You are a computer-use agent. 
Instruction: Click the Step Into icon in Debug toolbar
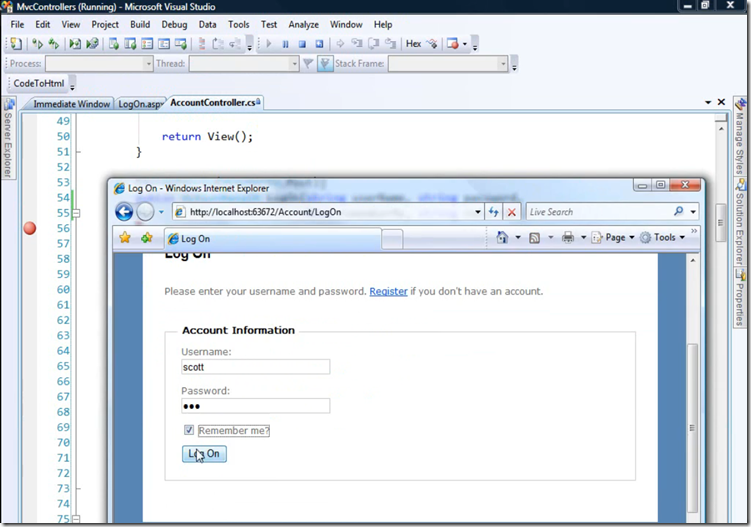357,44
